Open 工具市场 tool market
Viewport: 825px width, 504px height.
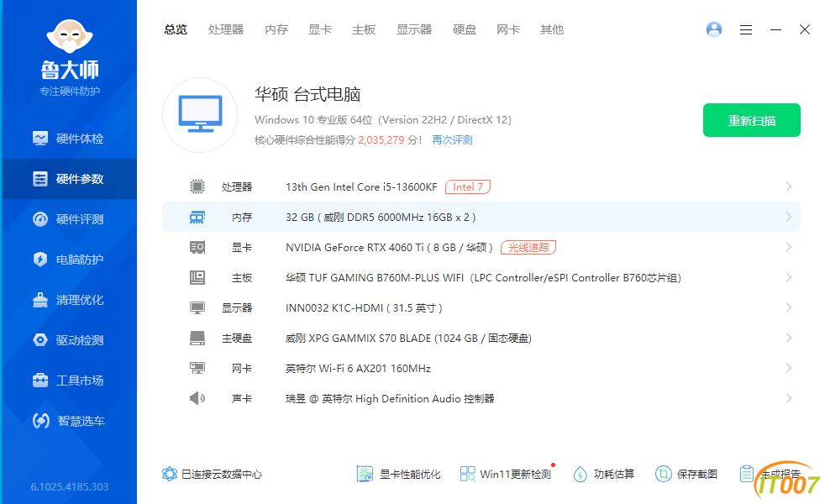[x=68, y=381]
